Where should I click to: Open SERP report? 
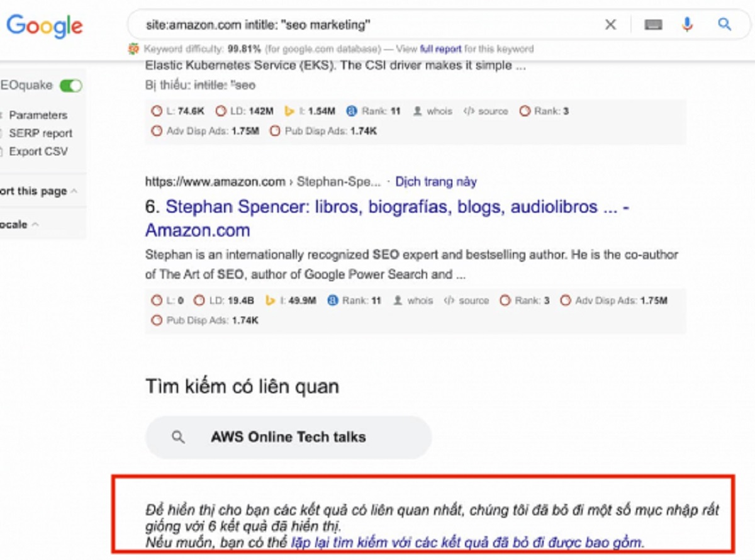click(40, 133)
